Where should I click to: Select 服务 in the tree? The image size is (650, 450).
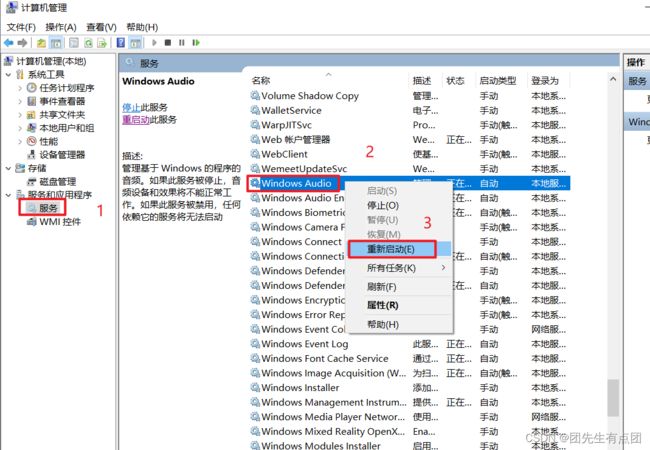pyautogui.click(x=48, y=208)
